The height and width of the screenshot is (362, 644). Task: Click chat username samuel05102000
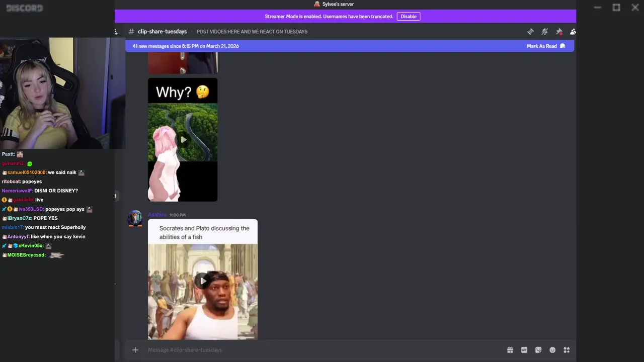[x=27, y=173]
